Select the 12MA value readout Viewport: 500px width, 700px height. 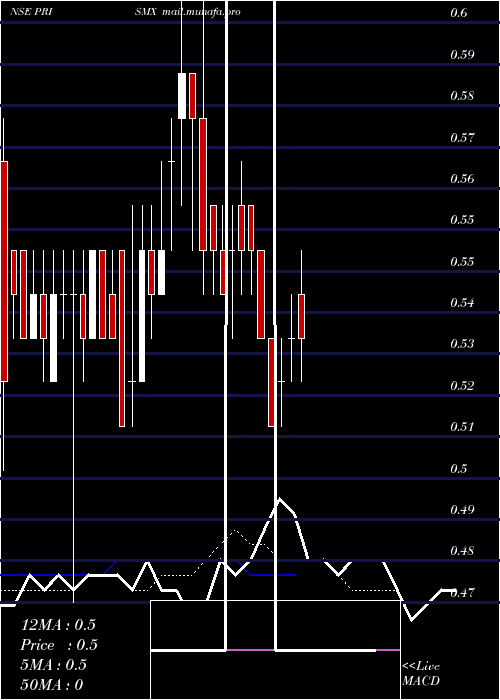pyautogui.click(x=58, y=625)
